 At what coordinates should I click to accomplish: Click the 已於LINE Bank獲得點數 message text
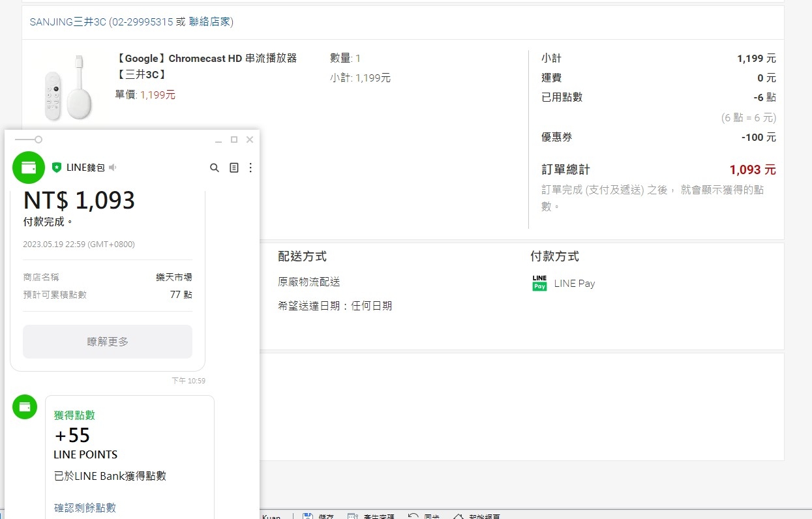pyautogui.click(x=110, y=476)
